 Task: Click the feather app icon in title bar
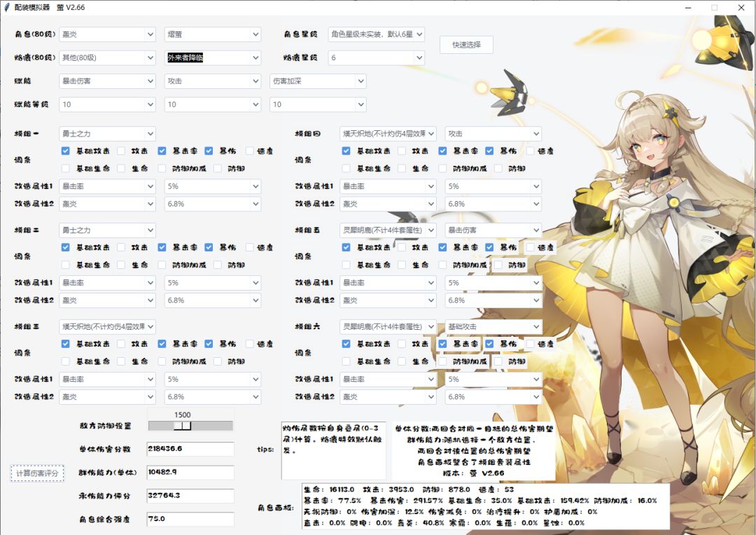point(7,7)
